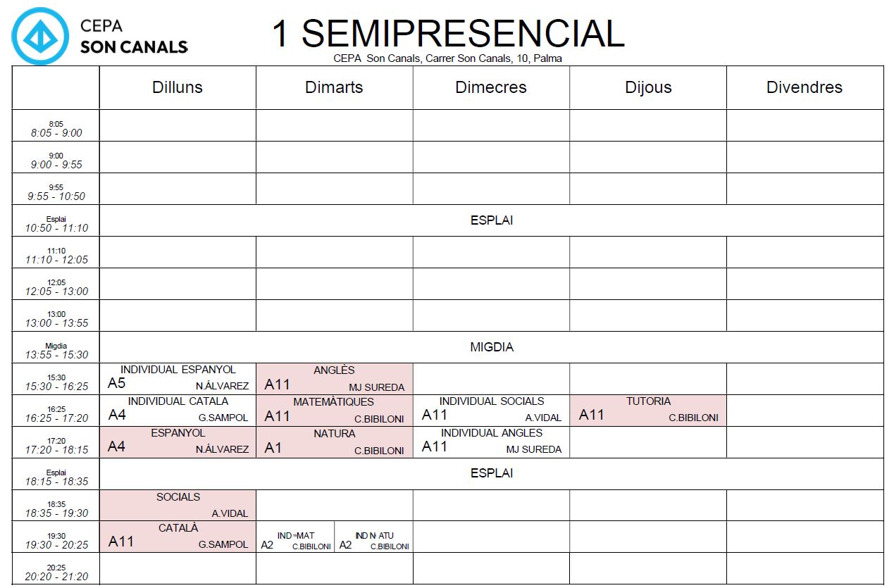Open the SOCIALS class by A.VIDAL
The width and height of the screenshot is (894, 588).
coord(178,506)
